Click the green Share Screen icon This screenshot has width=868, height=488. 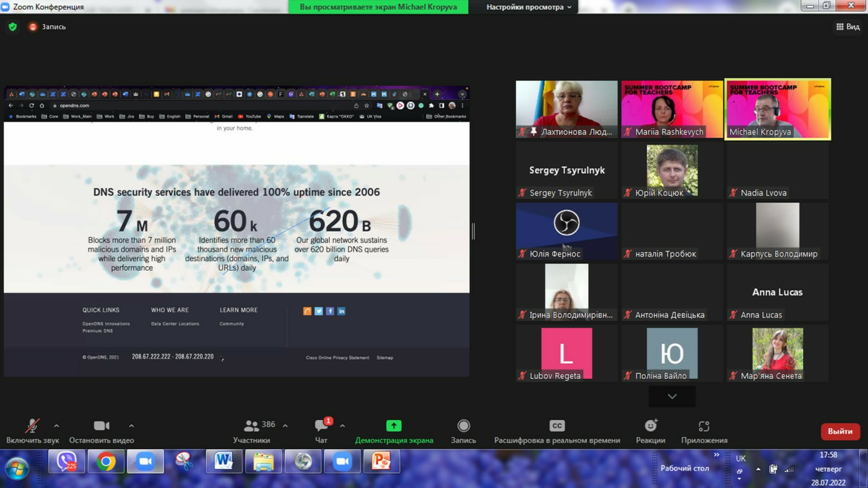[394, 426]
